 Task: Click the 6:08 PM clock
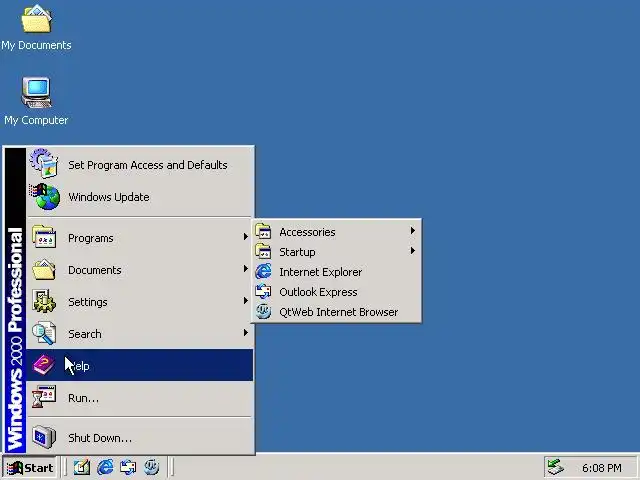coord(602,468)
